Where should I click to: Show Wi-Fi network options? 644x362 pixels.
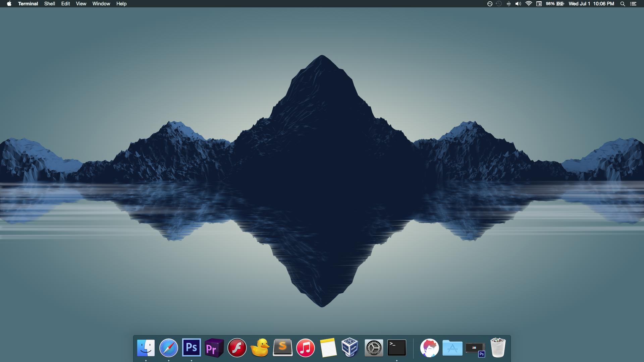[529, 4]
